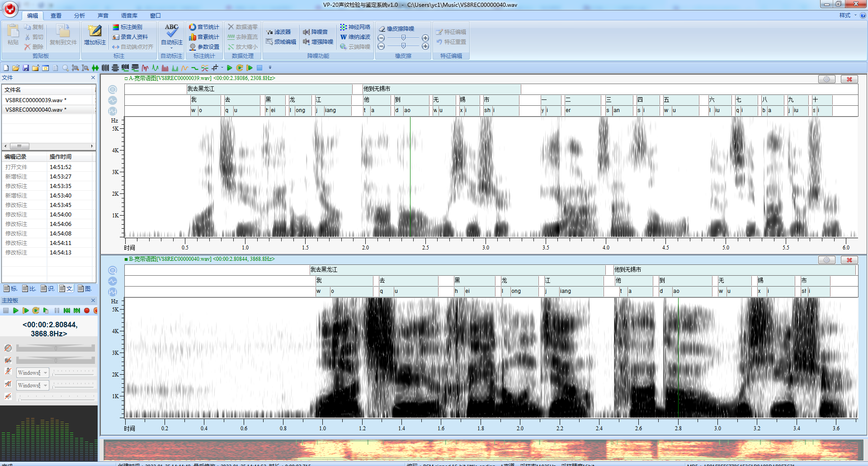
Task: Show the green waveform view icon
Action: pyautogui.click(x=95, y=68)
